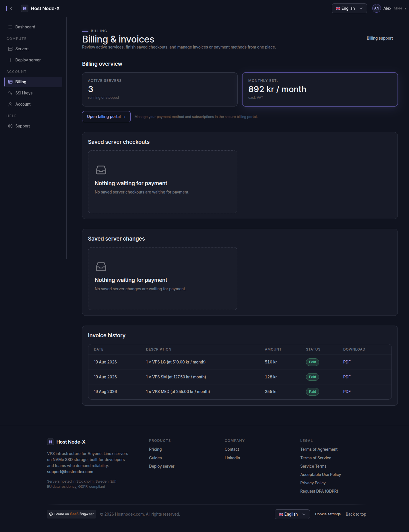Click the AN user avatar
The width and height of the screenshot is (409, 532).
pyautogui.click(x=377, y=8)
